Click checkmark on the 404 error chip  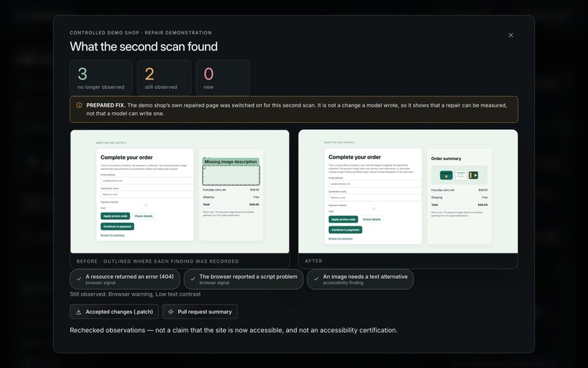(x=79, y=279)
